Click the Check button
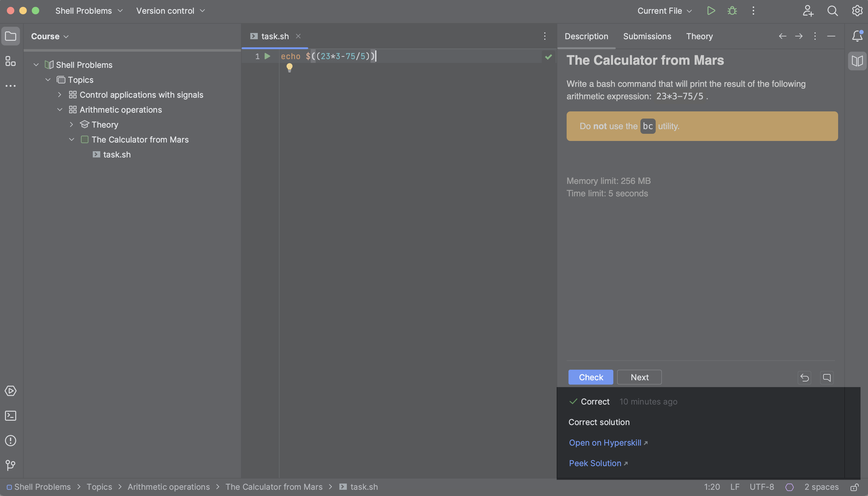This screenshot has height=496, width=868. [x=591, y=377]
